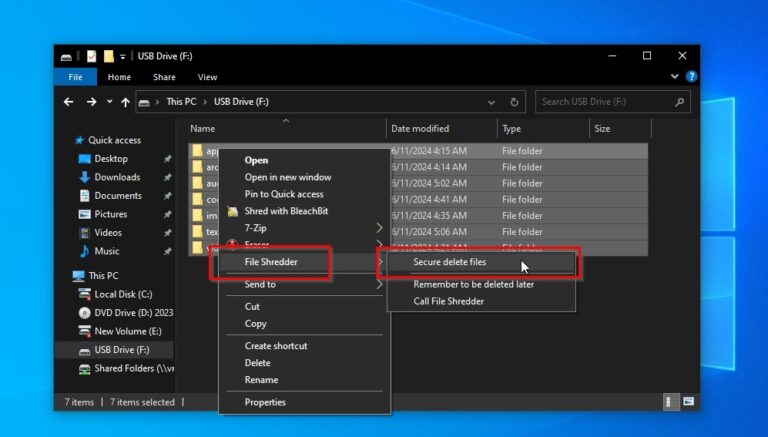Sort files by Date modified column

point(420,129)
